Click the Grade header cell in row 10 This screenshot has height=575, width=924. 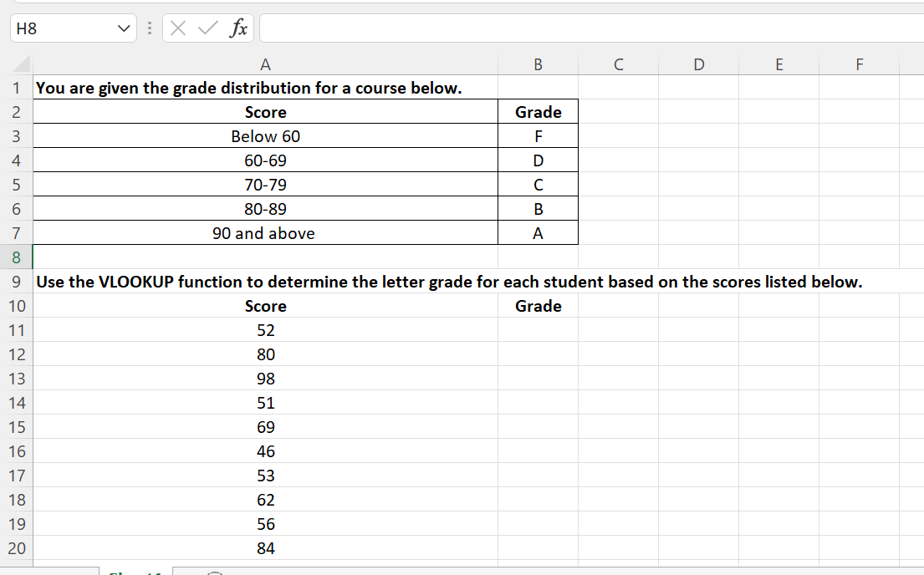coord(538,306)
